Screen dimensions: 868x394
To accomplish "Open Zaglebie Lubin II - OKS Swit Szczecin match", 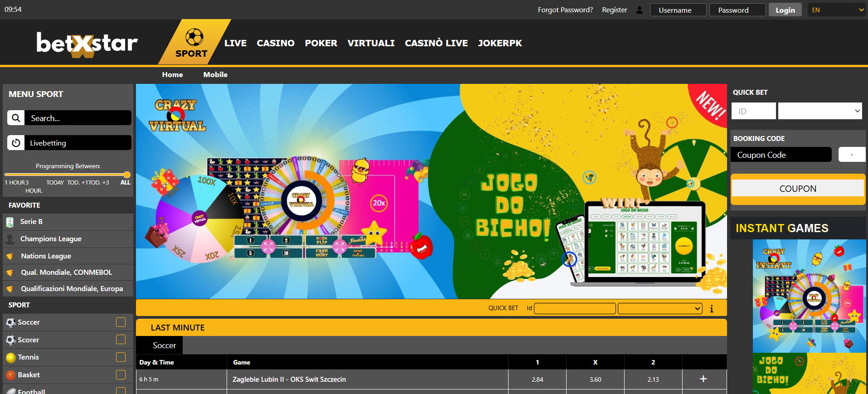I will click(289, 379).
